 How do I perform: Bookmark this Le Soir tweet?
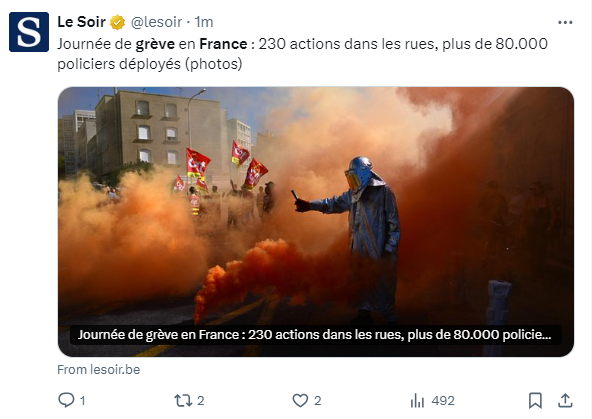(x=535, y=401)
